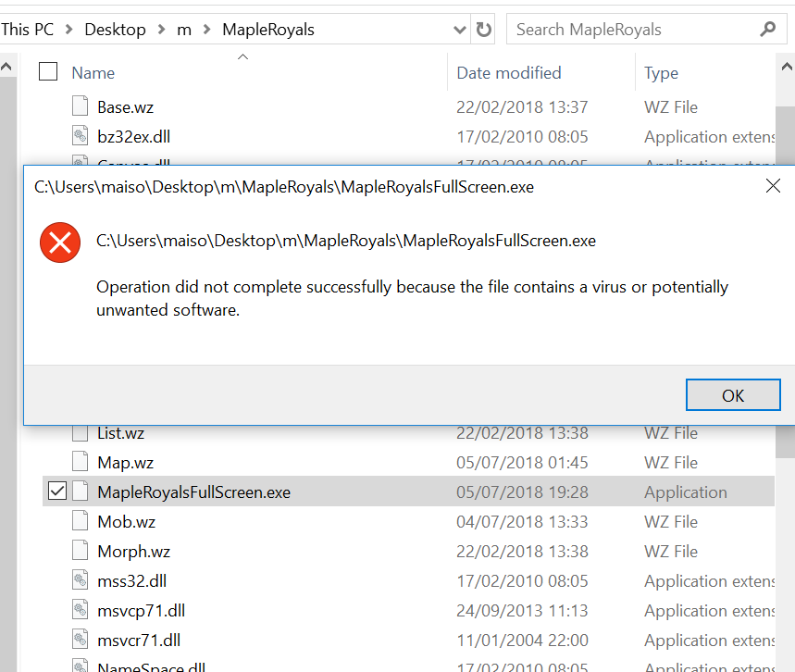Viewport: 795px width, 672px height.
Task: Close the virus error dialog
Action: pyautogui.click(x=773, y=186)
